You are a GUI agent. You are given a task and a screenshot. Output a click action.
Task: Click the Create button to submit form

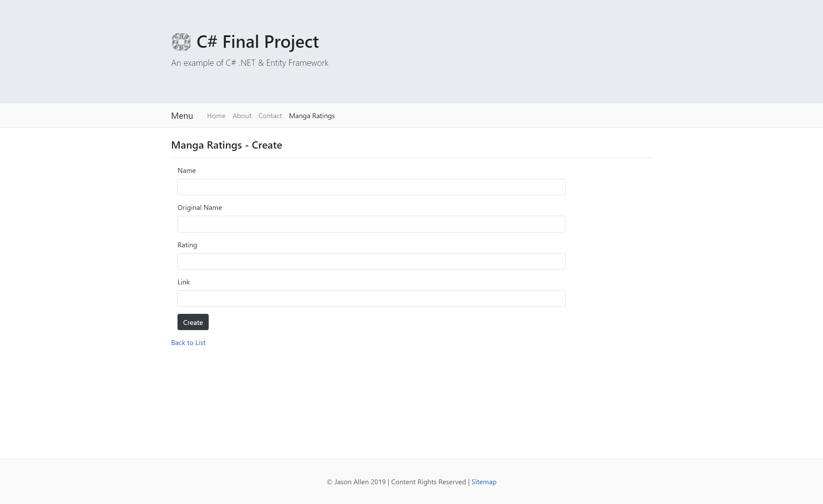pos(193,322)
